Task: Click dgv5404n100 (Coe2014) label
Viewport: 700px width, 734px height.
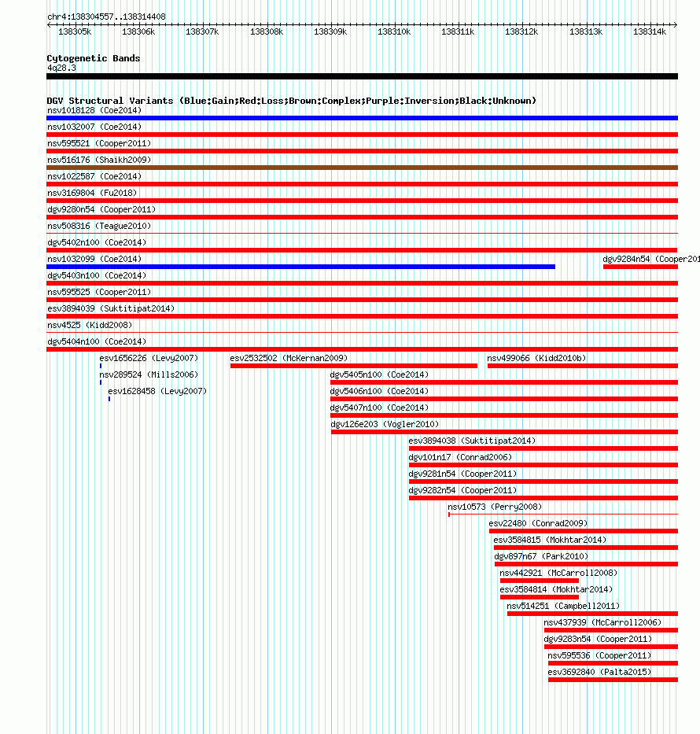Action: point(97,341)
